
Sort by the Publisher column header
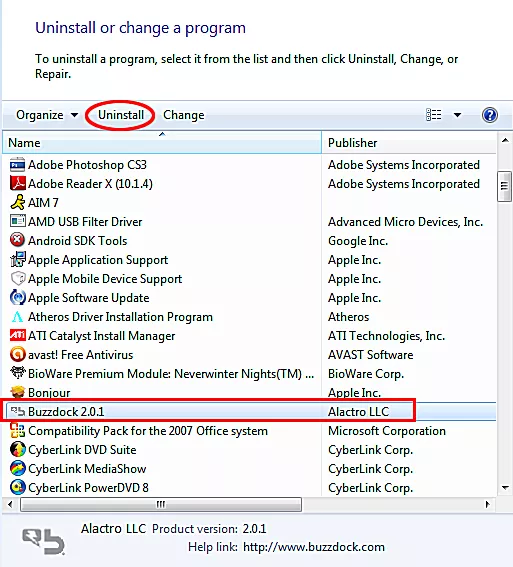409,142
